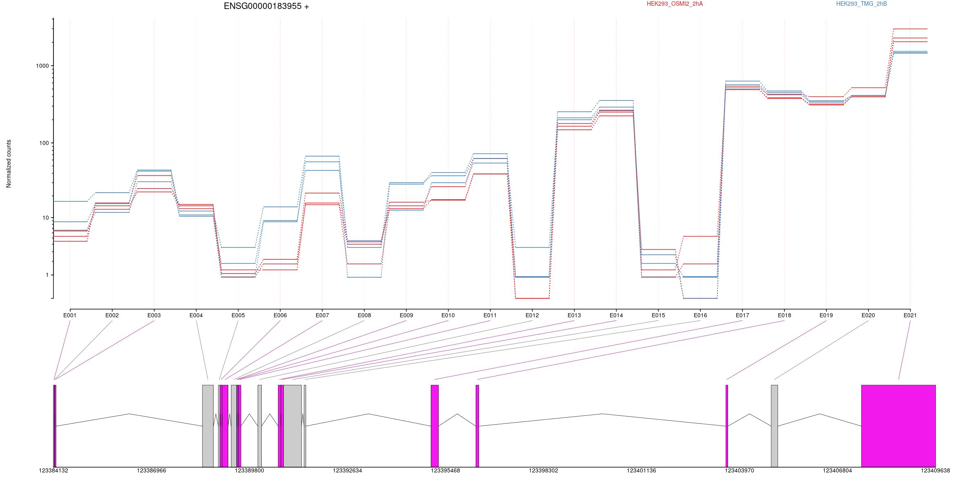Screen dimensions: 980x490
Task: Click genomic coordinate 123398302
Action: point(543,470)
